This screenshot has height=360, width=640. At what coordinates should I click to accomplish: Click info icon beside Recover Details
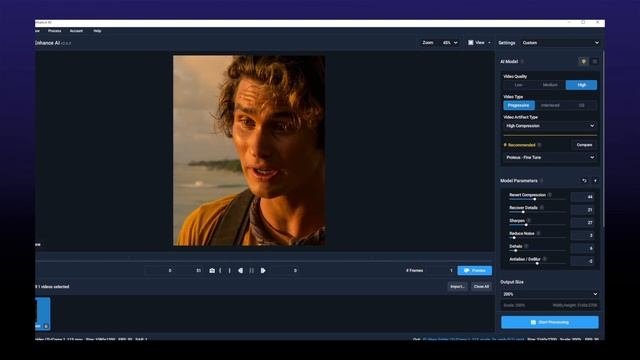point(542,208)
